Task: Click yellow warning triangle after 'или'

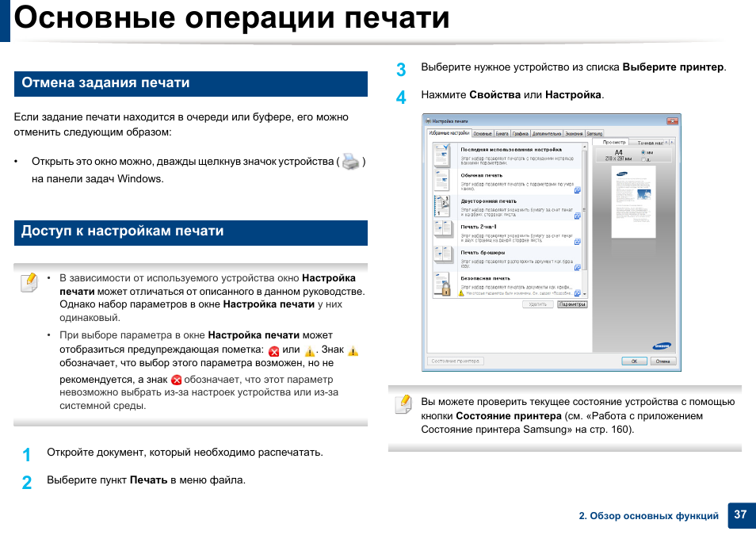Action: [310, 351]
